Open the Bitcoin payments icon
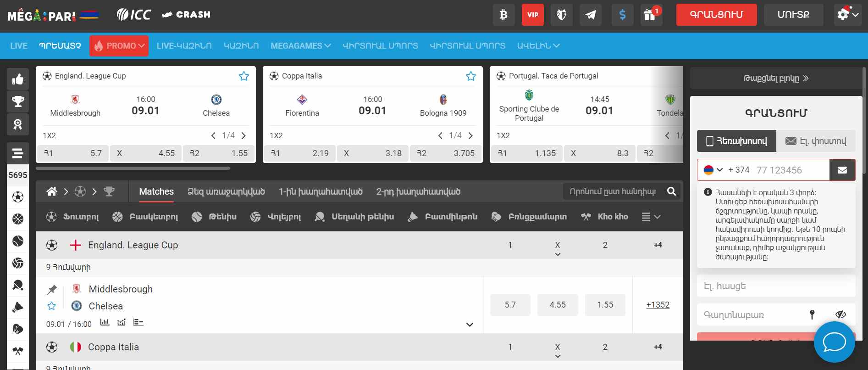Image resolution: width=868 pixels, height=370 pixels. (503, 15)
